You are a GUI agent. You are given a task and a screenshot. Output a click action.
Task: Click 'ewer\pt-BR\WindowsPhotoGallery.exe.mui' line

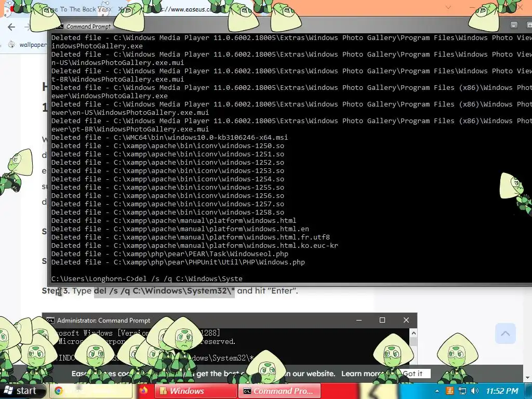click(130, 129)
